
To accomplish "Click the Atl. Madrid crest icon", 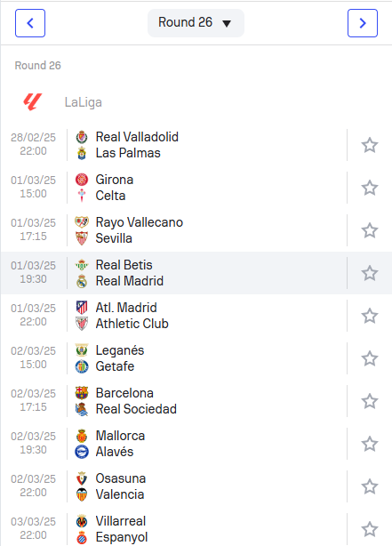I will (82, 308).
